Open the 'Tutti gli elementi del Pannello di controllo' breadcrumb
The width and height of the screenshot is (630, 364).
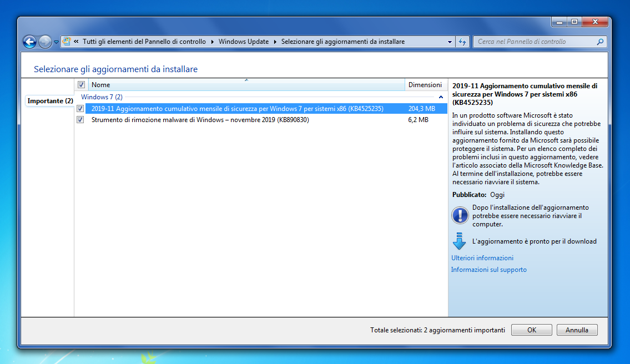144,42
